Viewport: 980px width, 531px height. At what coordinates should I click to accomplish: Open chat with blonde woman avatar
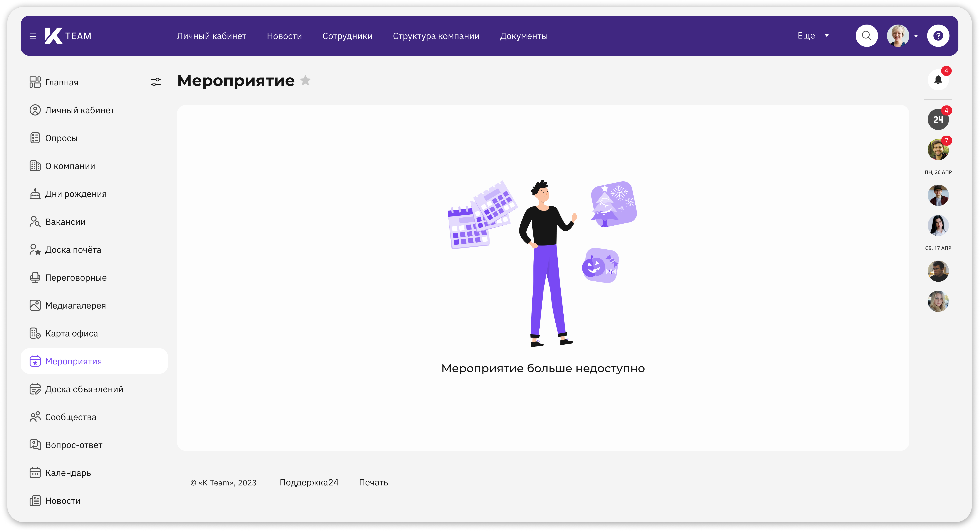coord(938,301)
